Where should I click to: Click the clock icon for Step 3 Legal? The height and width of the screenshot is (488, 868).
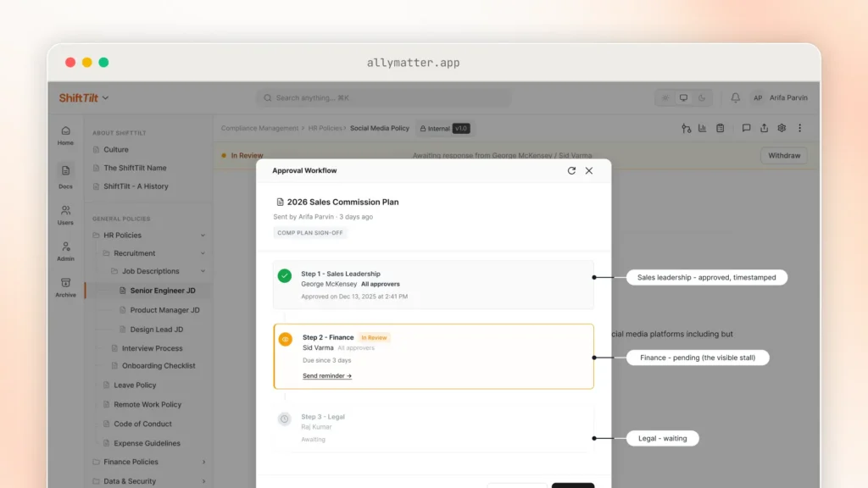284,419
